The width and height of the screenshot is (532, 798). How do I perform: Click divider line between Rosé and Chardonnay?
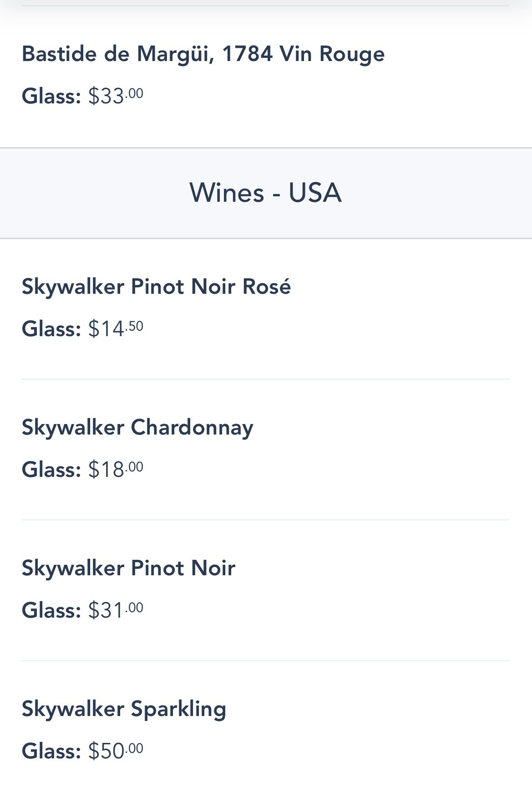point(266,379)
